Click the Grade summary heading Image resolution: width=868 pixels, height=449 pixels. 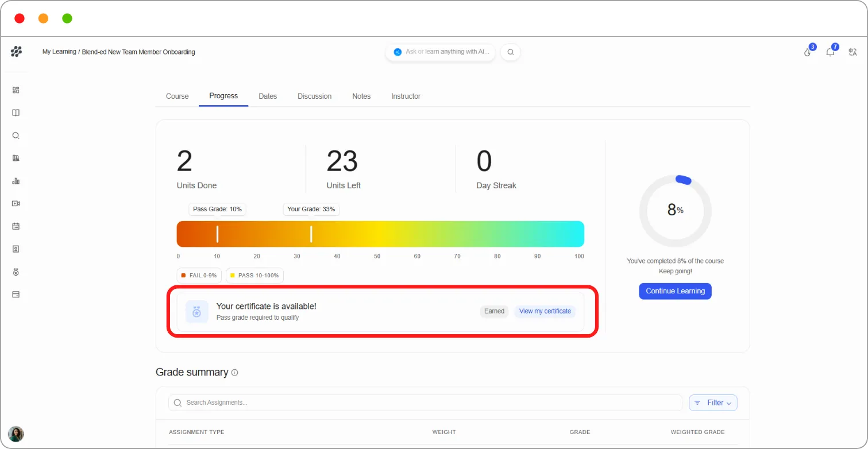tap(192, 372)
